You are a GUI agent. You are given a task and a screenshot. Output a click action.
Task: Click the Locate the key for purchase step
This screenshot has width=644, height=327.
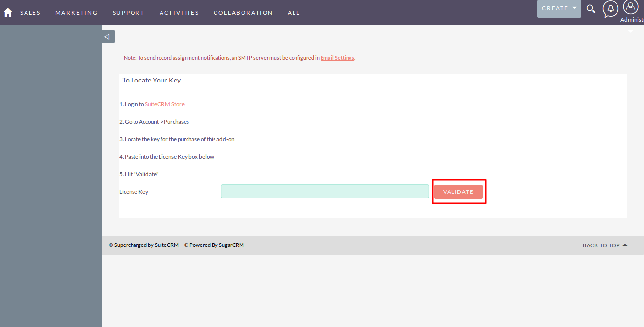tap(177, 139)
